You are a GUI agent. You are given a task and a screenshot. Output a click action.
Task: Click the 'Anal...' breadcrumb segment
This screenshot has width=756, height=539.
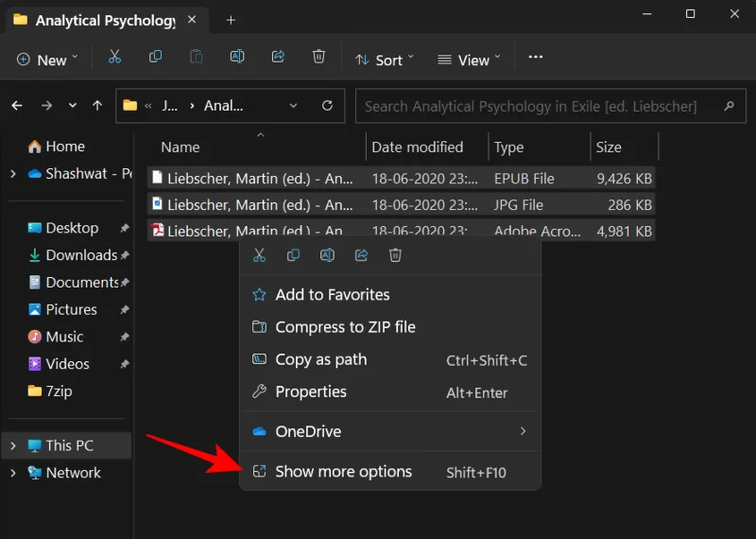[223, 106]
